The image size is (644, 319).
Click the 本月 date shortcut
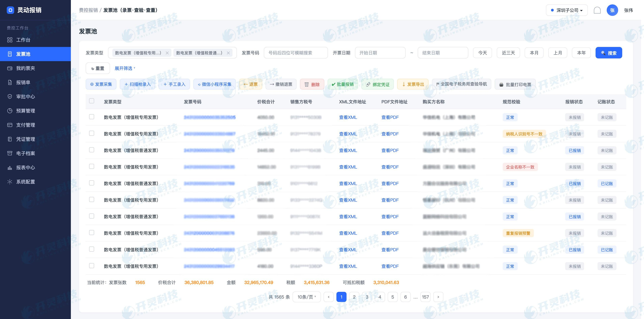[x=534, y=53]
